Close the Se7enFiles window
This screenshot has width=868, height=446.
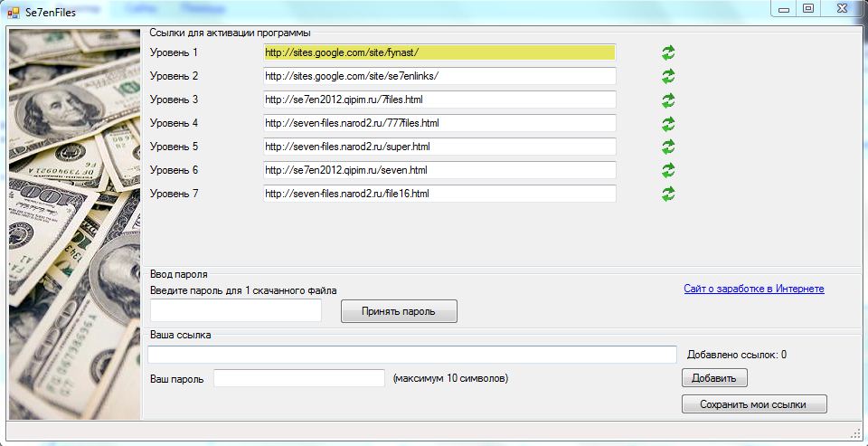pos(842,9)
